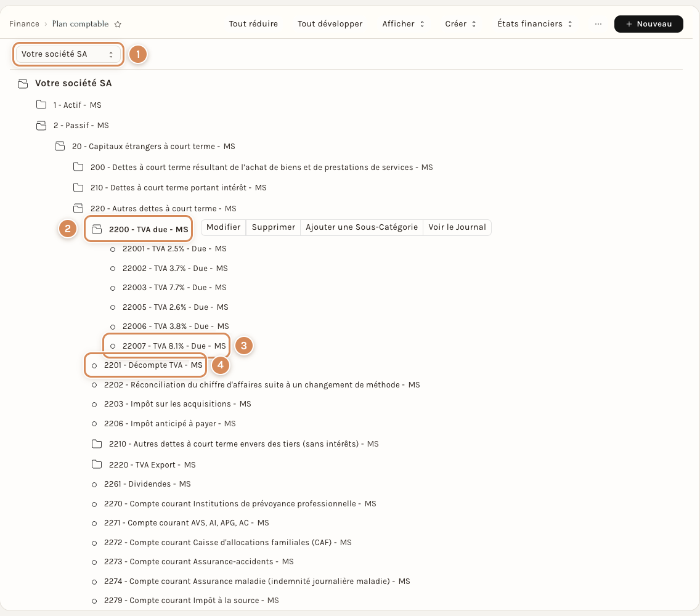Click Ajouter une Sous-Catégorie button
Image resolution: width=700 pixels, height=616 pixels.
click(x=362, y=227)
